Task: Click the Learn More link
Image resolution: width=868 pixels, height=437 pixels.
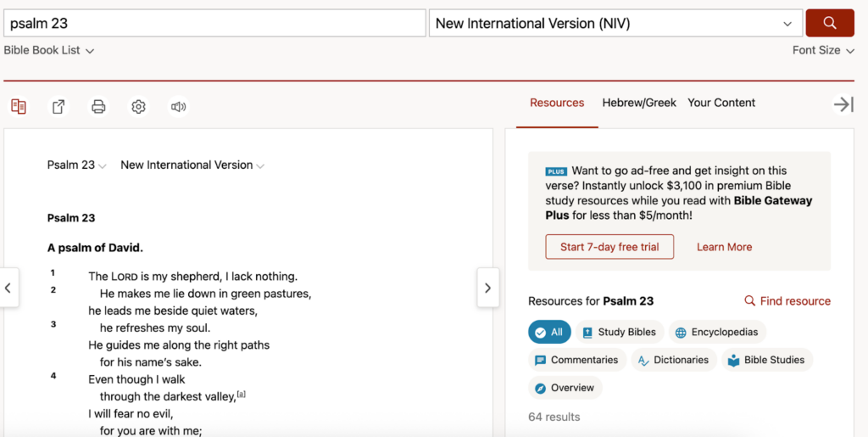Action: (x=724, y=247)
